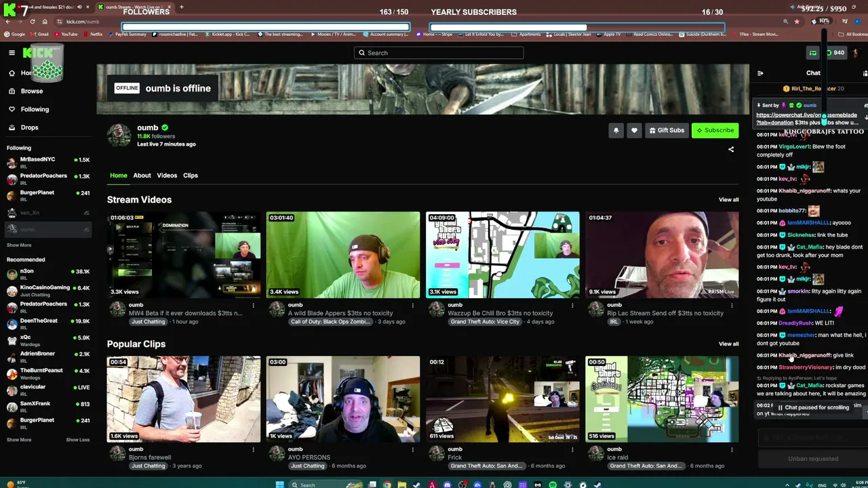Open Spotify from the taskbar
This screenshot has width=868, height=488.
click(553, 485)
